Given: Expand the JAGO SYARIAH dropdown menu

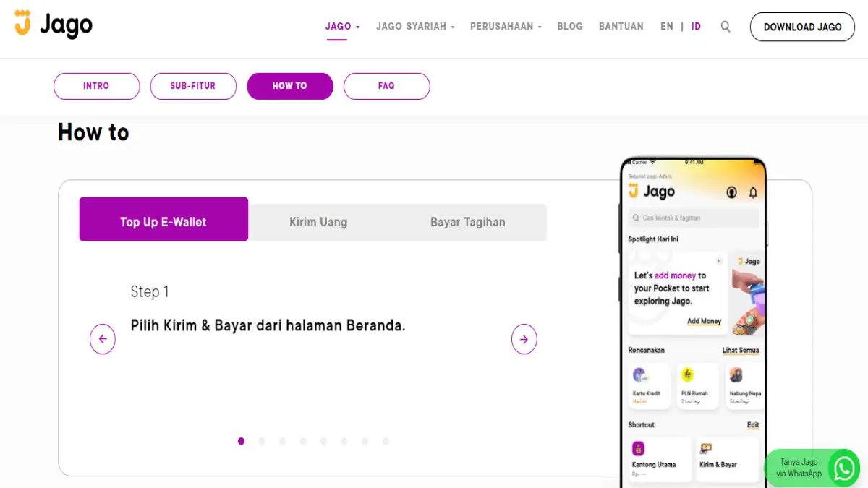Looking at the screenshot, I should click(x=415, y=27).
